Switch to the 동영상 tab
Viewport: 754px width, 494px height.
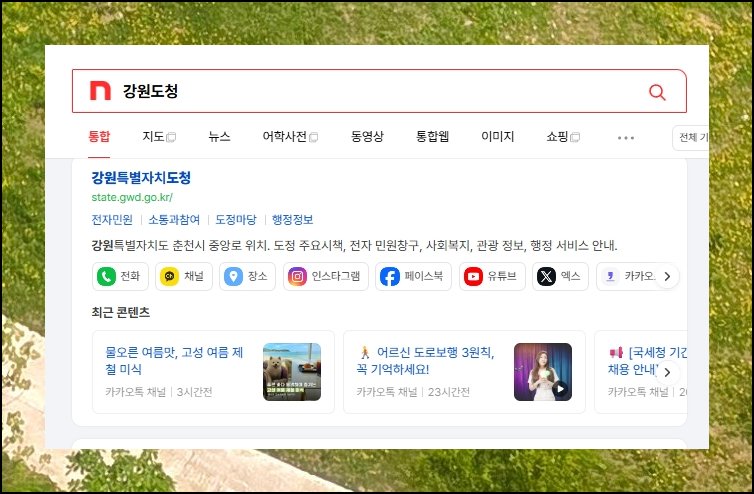click(367, 137)
